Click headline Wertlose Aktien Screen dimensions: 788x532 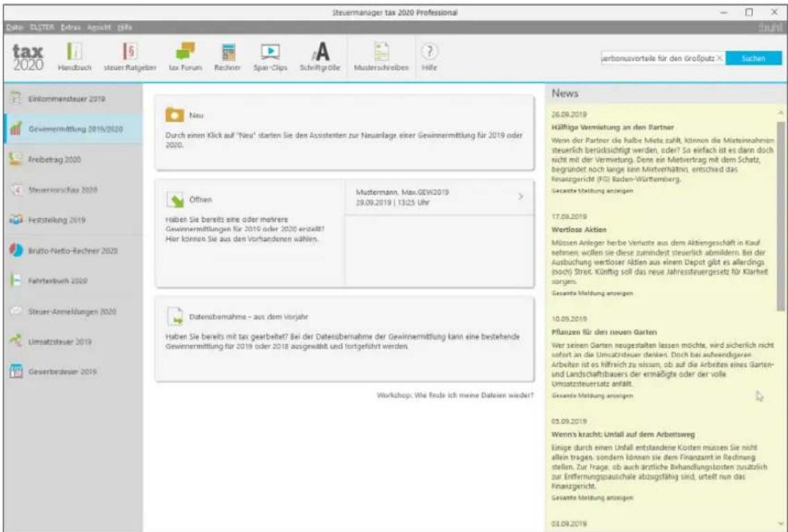579,229
